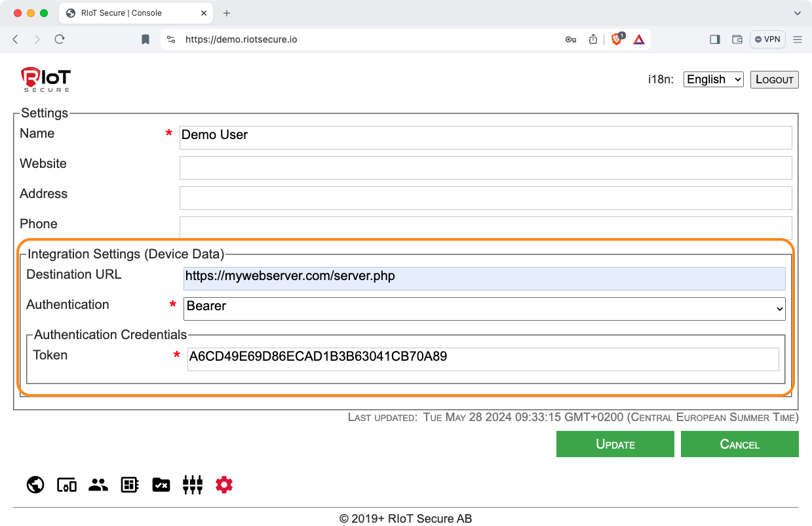Screen dimensions: 812x526
Task: Toggle the VPN button
Action: [x=767, y=39]
